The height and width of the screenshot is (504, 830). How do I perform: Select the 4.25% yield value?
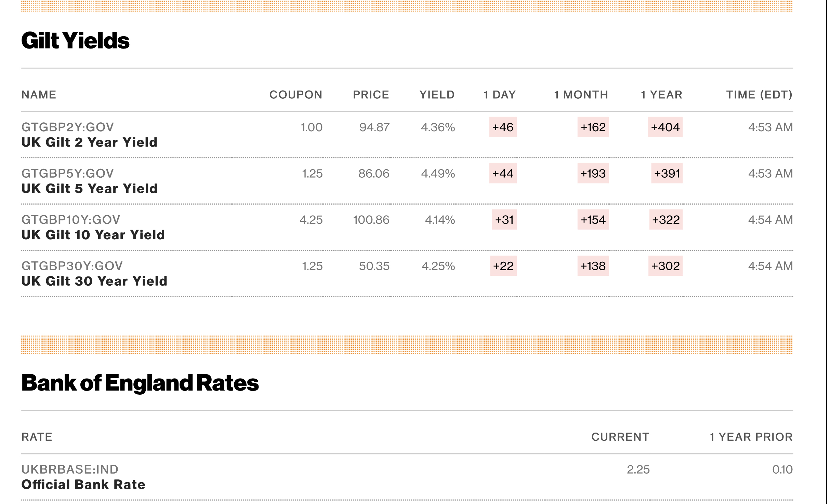tap(438, 266)
